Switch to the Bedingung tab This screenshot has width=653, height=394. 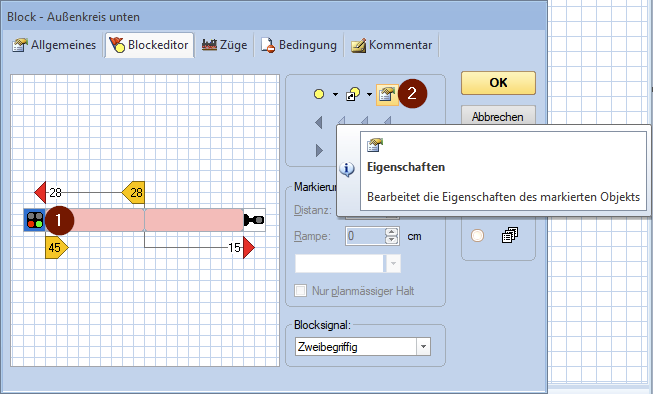(x=299, y=45)
